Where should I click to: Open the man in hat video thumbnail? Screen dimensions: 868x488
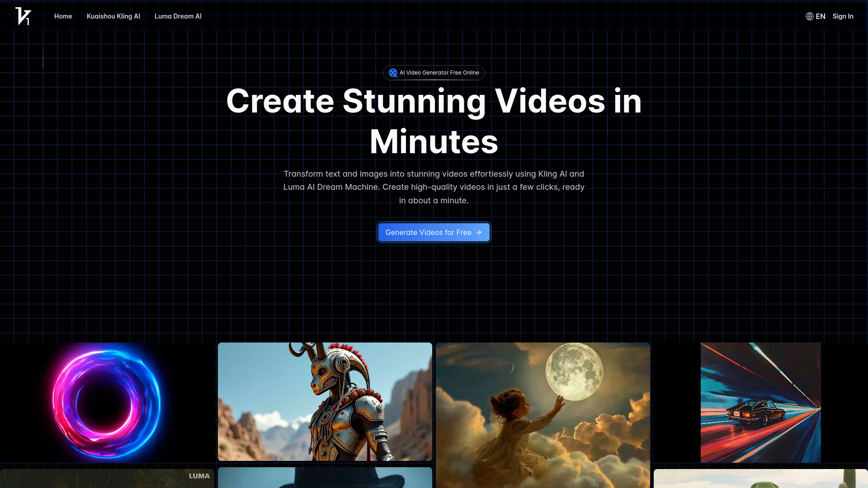coord(325,478)
